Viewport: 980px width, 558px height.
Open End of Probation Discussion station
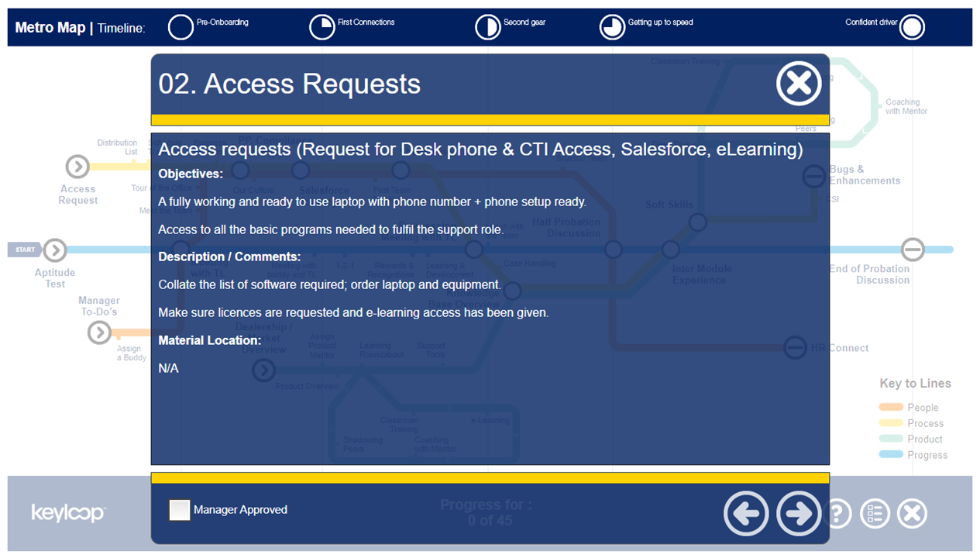click(913, 250)
